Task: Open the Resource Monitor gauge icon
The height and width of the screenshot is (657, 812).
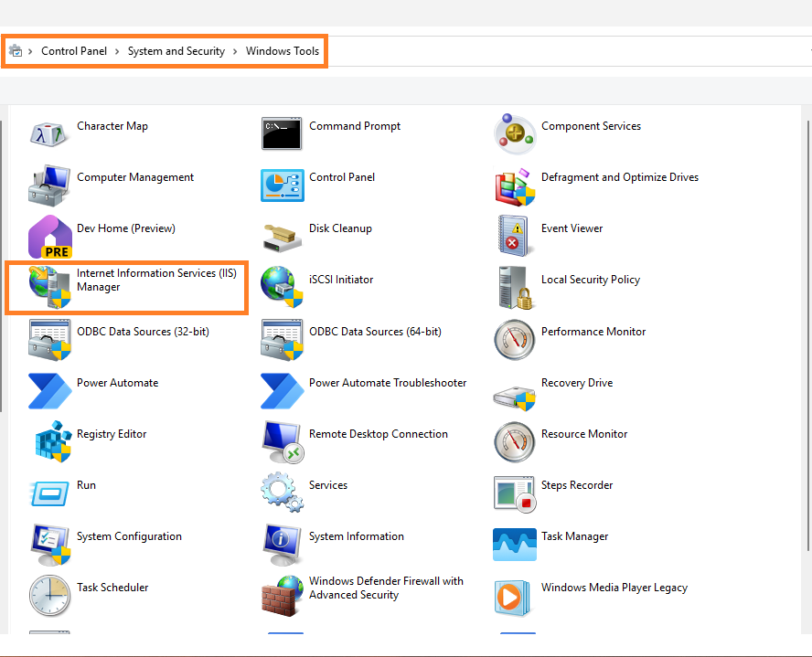Action: [514, 442]
